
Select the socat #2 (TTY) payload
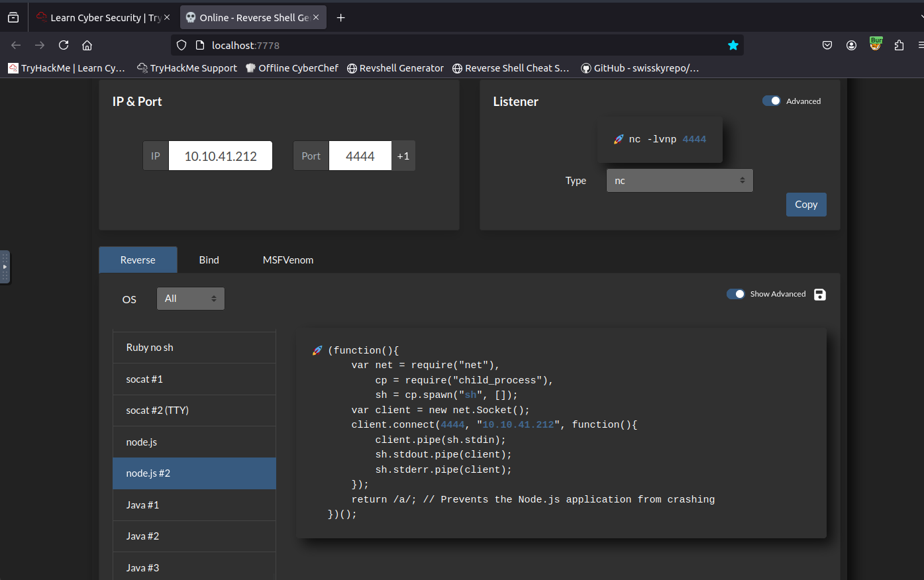click(x=194, y=411)
